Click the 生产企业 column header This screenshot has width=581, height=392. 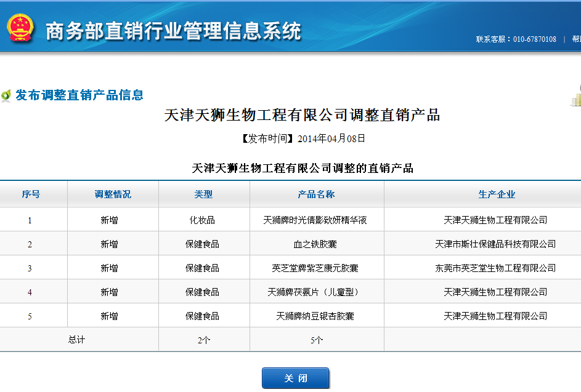click(497, 194)
